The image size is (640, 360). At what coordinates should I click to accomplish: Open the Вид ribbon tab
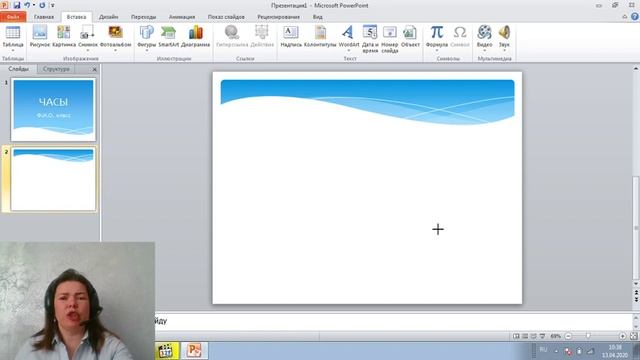[318, 17]
